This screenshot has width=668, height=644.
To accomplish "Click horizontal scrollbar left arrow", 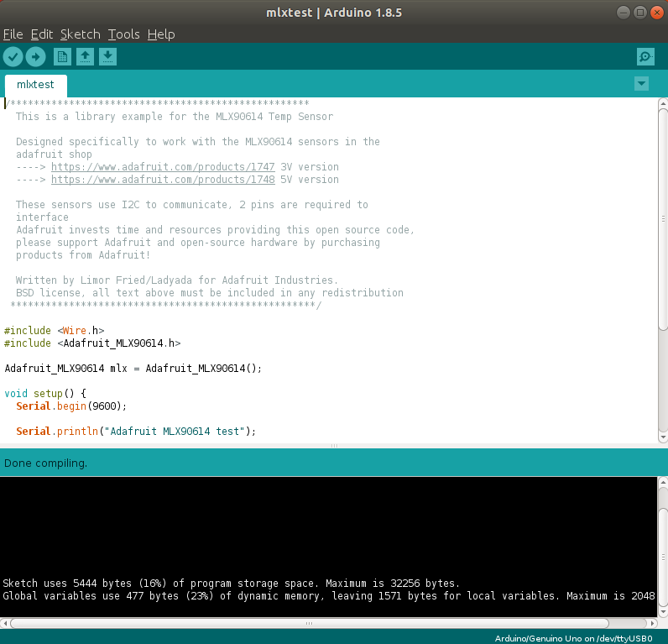I will [5, 623].
